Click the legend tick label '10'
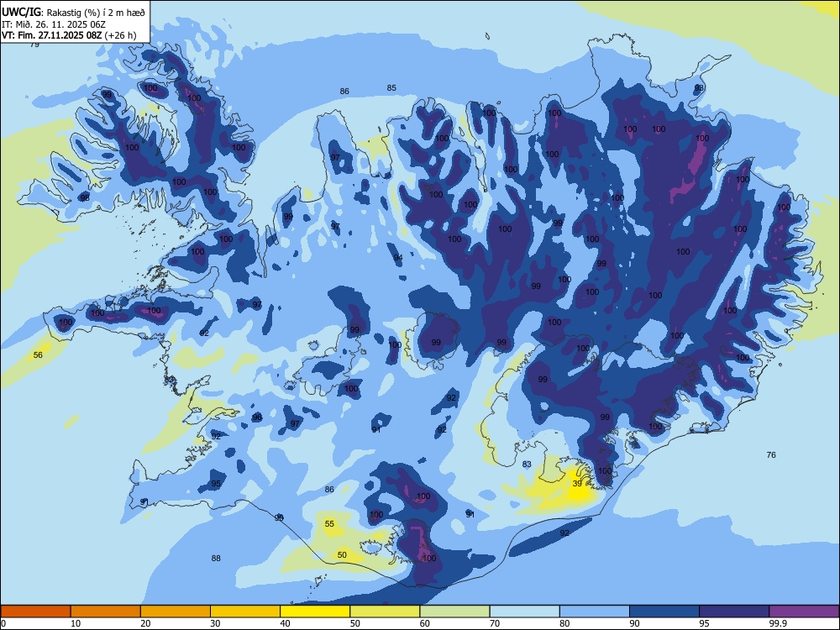 click(x=76, y=623)
